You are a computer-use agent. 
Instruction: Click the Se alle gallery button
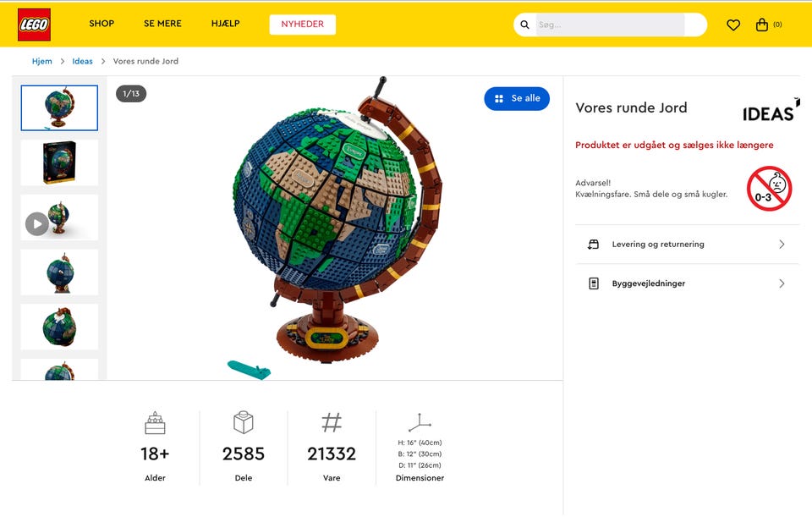pos(517,98)
